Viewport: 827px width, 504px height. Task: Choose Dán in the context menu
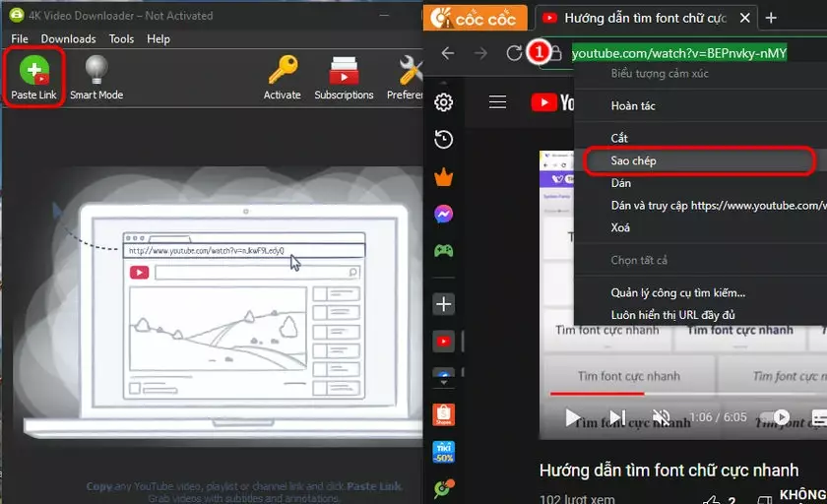(x=621, y=183)
